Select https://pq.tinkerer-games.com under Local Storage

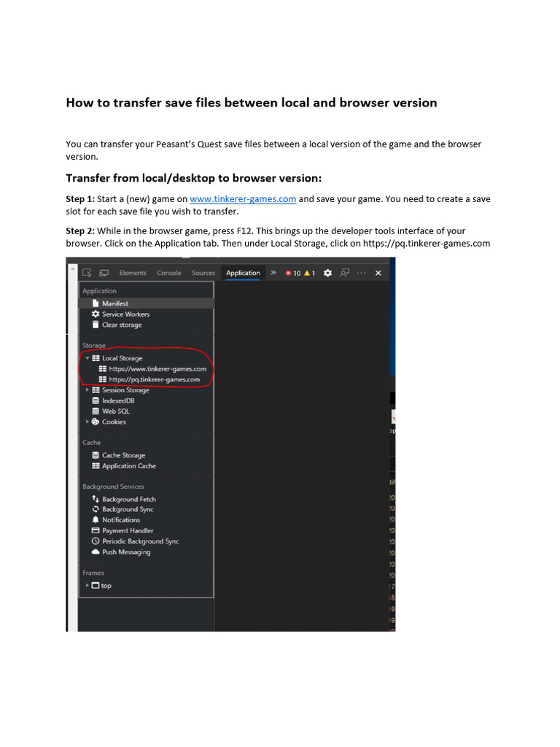pos(149,379)
